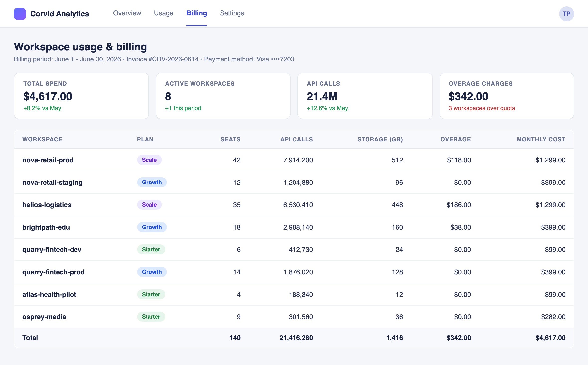Open the osprey-media workspace

(x=44, y=317)
